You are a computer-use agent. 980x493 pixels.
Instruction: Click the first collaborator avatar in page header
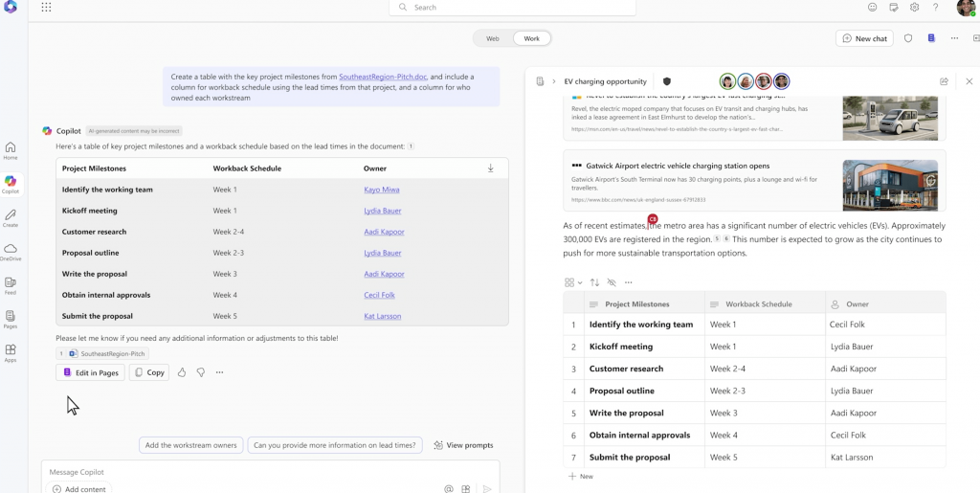(727, 81)
